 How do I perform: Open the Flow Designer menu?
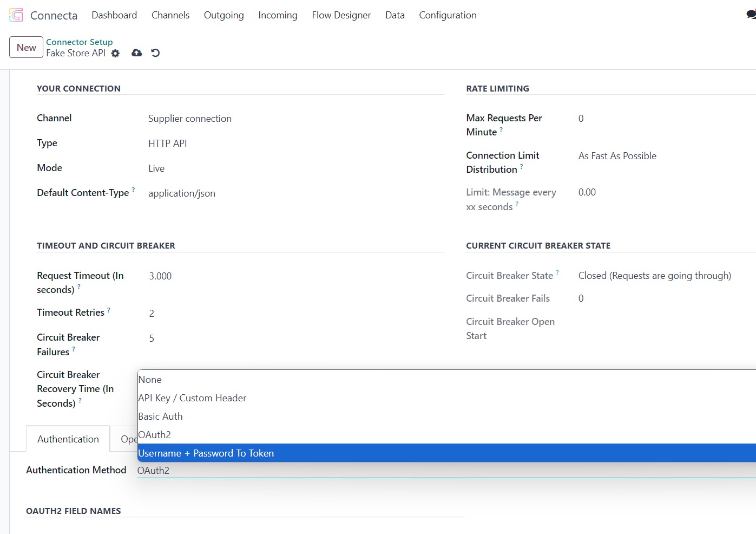341,15
